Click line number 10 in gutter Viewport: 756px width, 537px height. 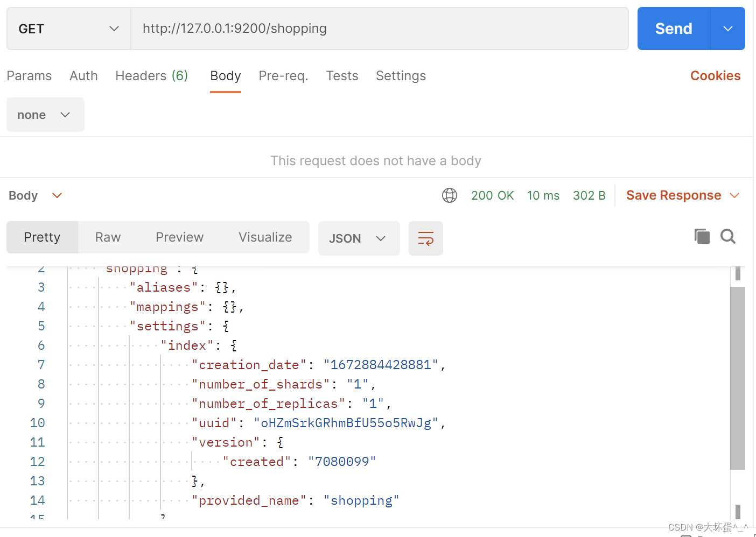(x=37, y=423)
